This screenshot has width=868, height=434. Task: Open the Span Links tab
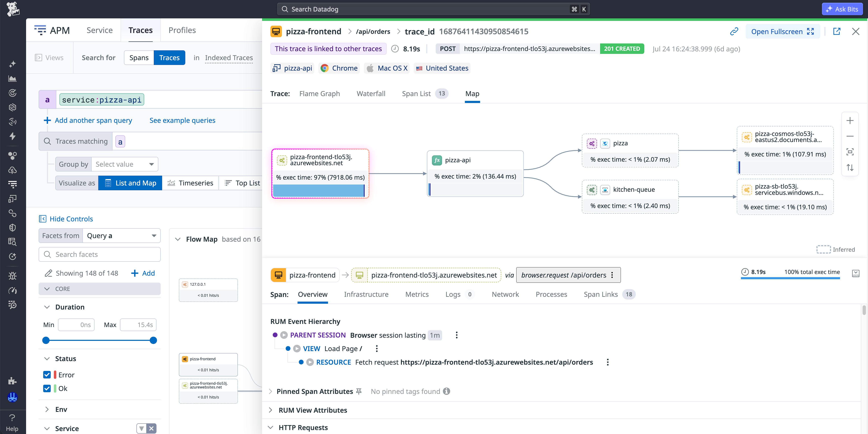(x=609, y=294)
